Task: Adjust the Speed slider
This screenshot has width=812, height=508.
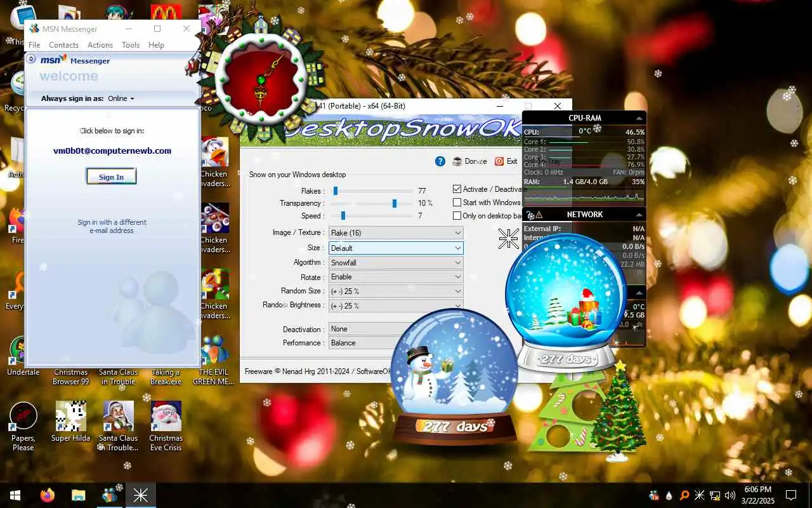Action: tap(370, 216)
